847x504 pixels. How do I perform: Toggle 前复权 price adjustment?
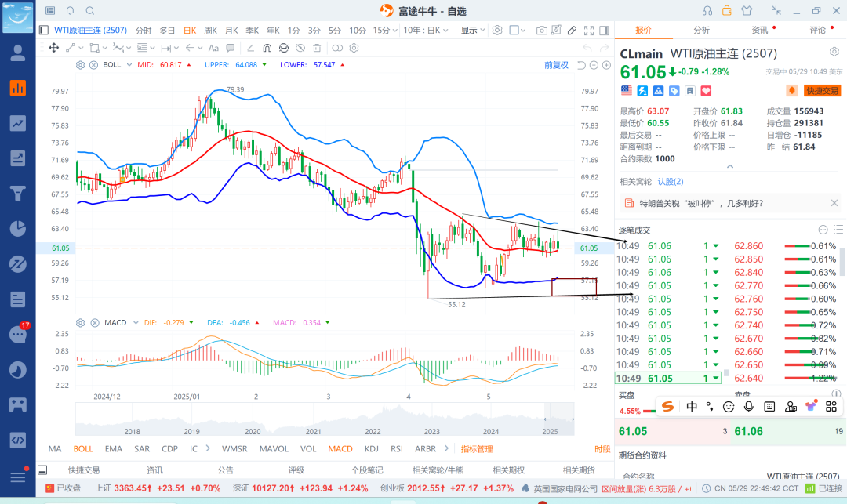tap(556, 65)
